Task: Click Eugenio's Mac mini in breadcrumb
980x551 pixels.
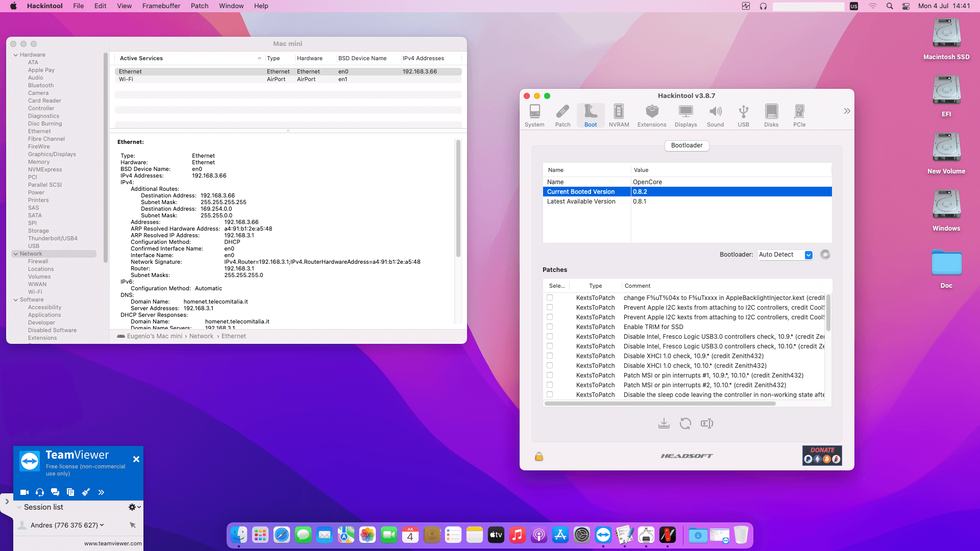Action: click(155, 336)
